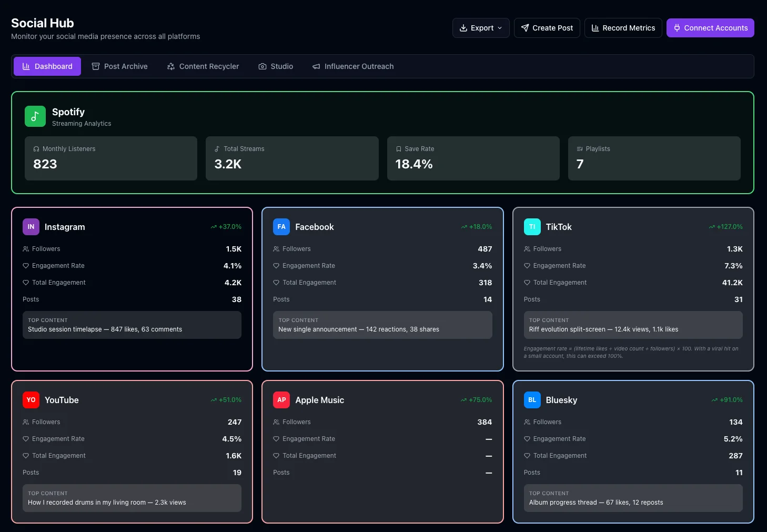
Task: Click the Save Rate value 18.4%
Action: click(x=414, y=164)
